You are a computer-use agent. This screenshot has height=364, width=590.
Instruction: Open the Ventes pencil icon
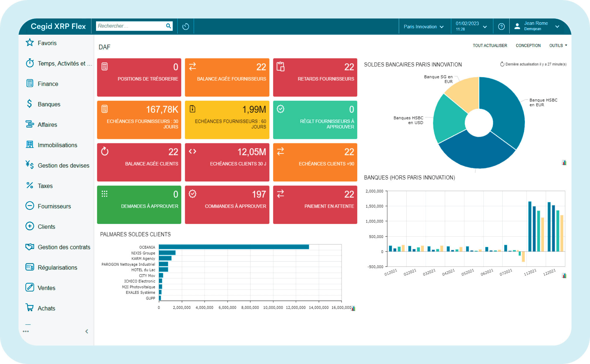[x=30, y=287]
